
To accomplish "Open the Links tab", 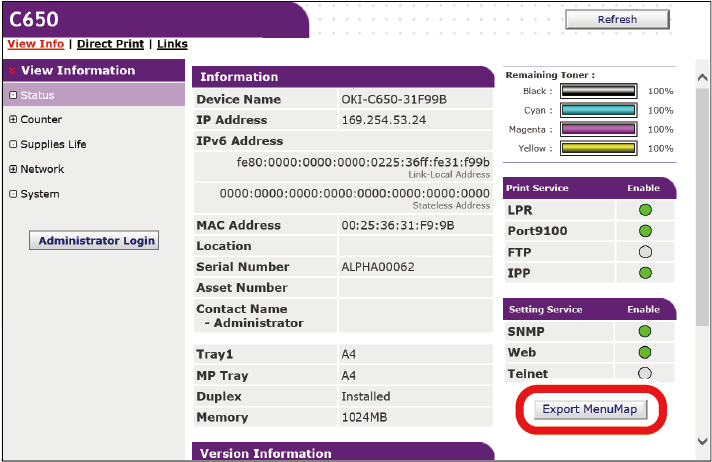I will point(171,44).
